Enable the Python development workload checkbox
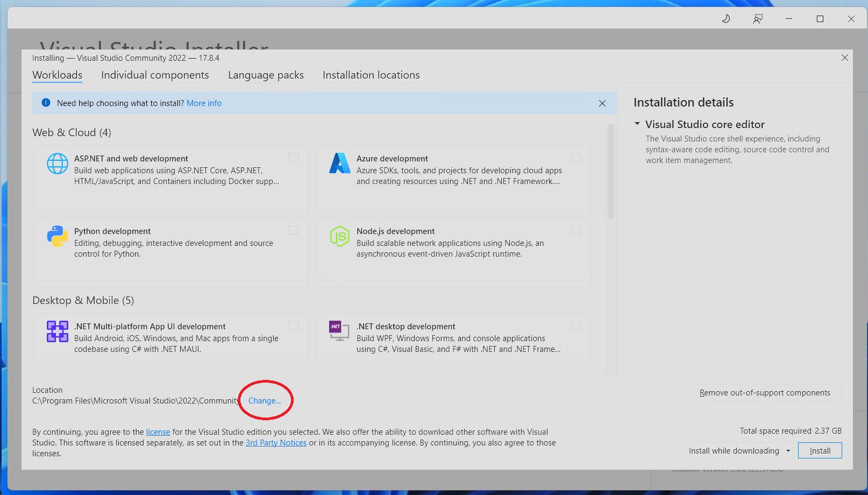 pyautogui.click(x=294, y=230)
